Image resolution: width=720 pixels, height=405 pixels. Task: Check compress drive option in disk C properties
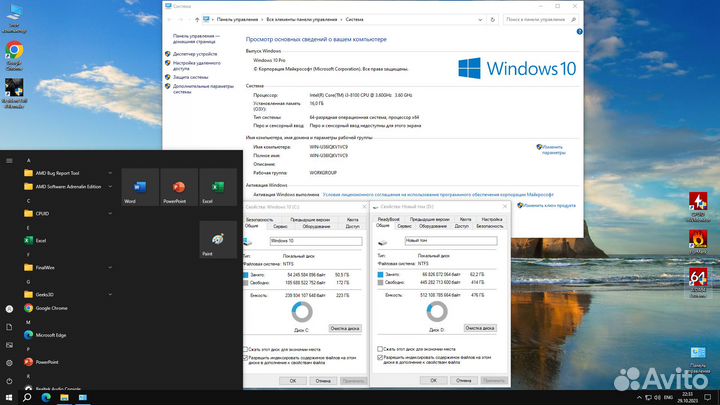point(245,349)
